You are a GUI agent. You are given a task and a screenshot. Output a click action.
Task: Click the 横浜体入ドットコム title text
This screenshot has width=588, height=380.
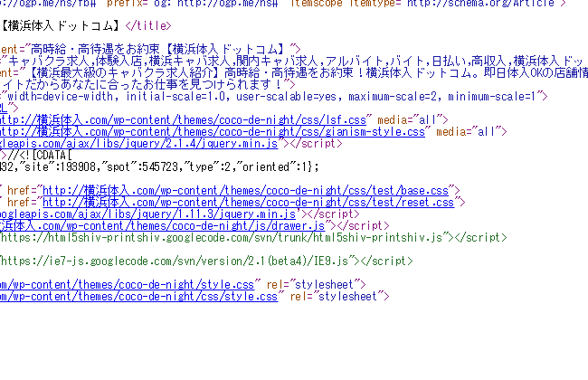point(60,26)
